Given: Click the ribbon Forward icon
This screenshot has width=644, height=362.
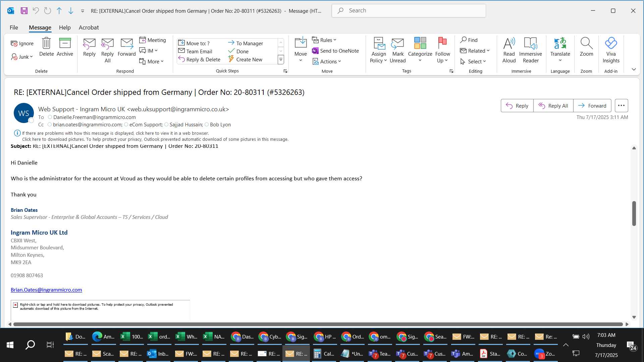Looking at the screenshot, I should pyautogui.click(x=126, y=47).
